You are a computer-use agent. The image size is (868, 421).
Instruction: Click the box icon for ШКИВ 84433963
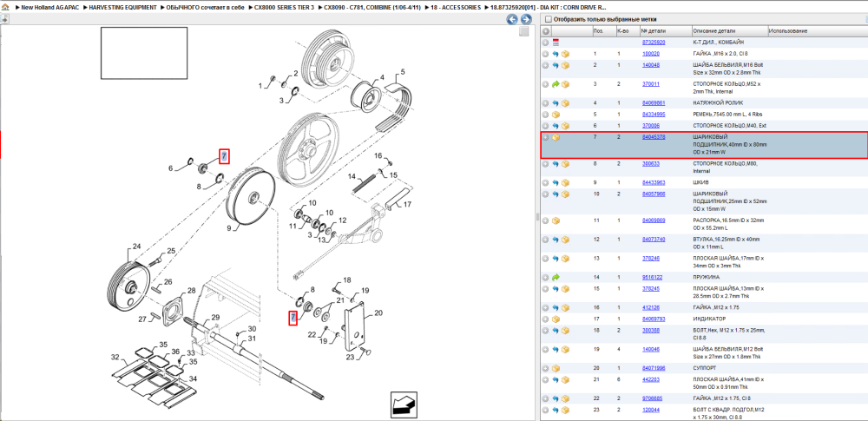coord(566,182)
